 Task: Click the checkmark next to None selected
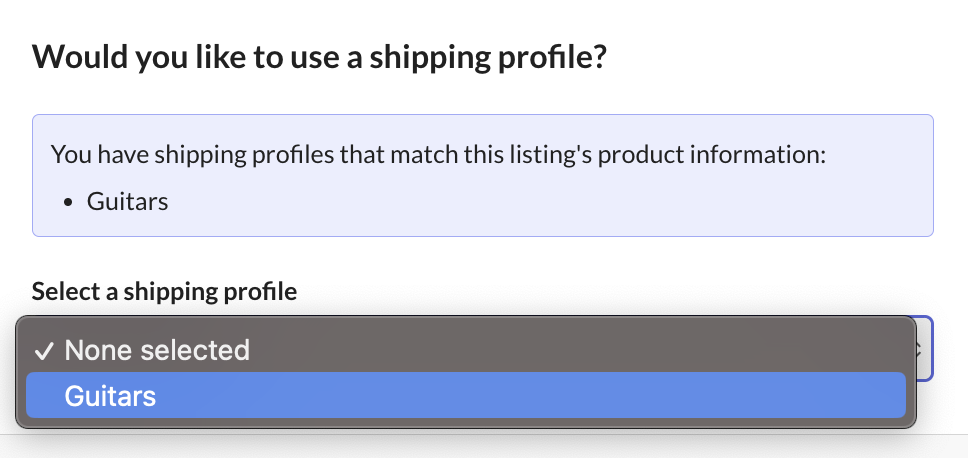[x=43, y=351]
